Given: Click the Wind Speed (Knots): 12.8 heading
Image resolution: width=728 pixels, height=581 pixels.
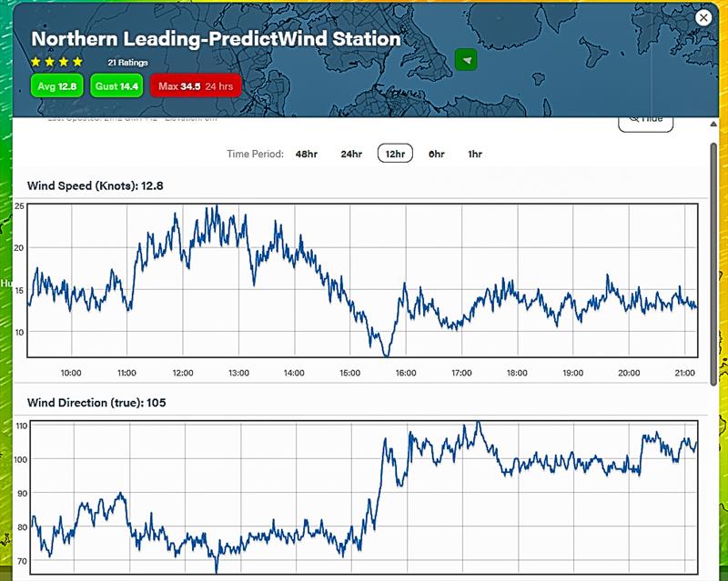Looking at the screenshot, I should (96, 185).
